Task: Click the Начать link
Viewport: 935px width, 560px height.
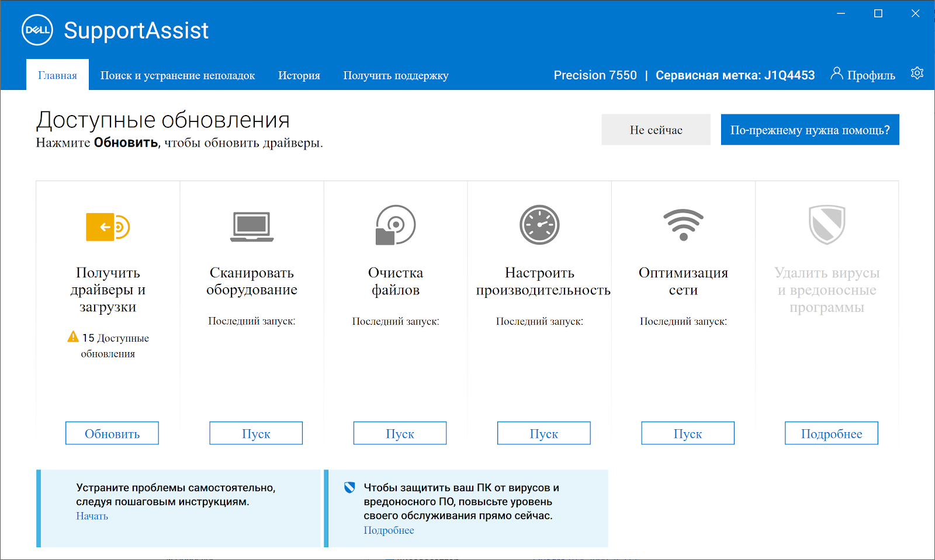Action: 92,516
